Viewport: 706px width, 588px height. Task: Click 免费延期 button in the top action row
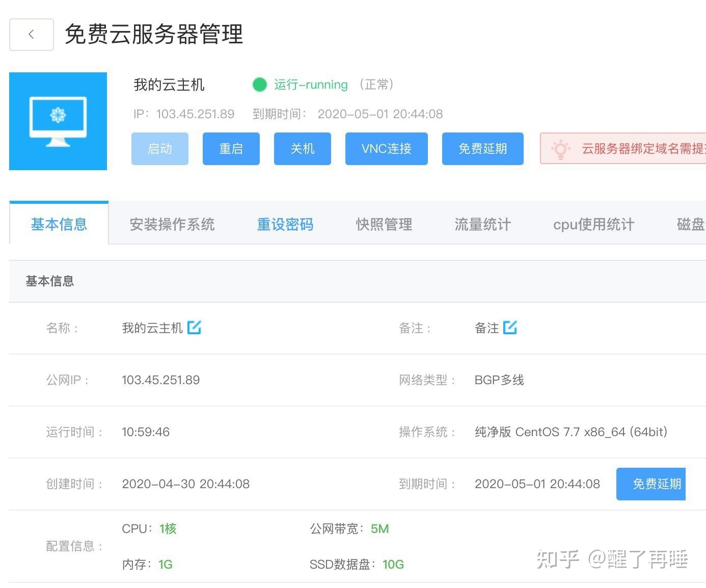(x=482, y=149)
